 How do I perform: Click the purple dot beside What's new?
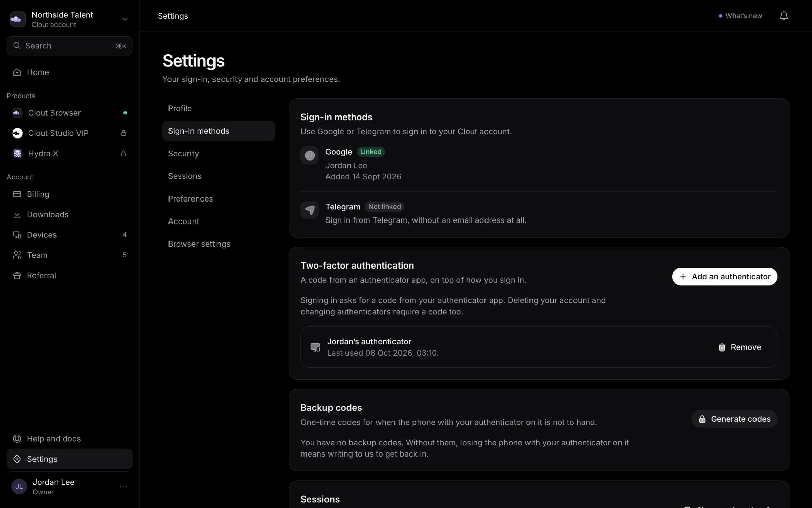coord(720,16)
